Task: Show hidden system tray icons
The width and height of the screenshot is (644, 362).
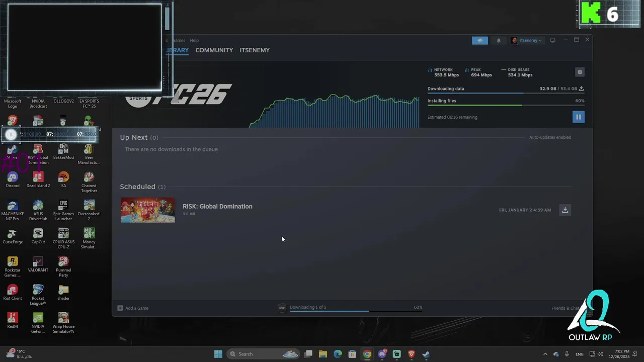Action: point(545,354)
